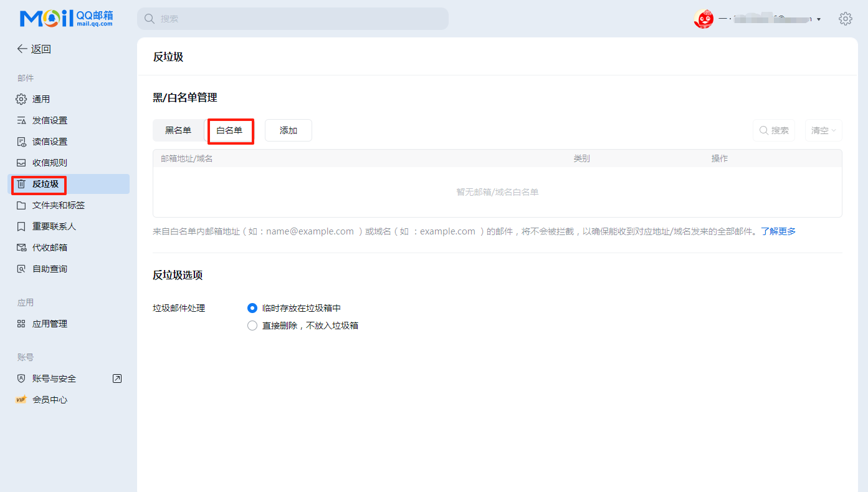Image resolution: width=868 pixels, height=492 pixels.
Task: Open settings gear in top right
Action: 845,19
